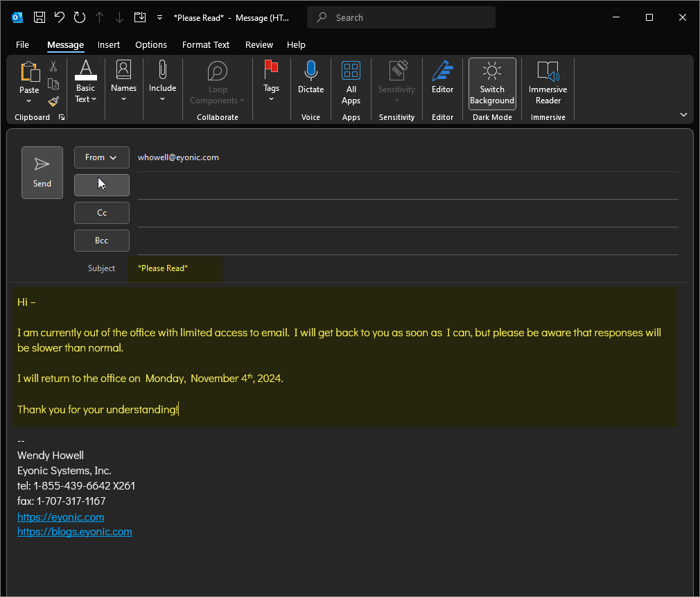Open the From address selector
The height and width of the screenshot is (597, 700).
(101, 157)
